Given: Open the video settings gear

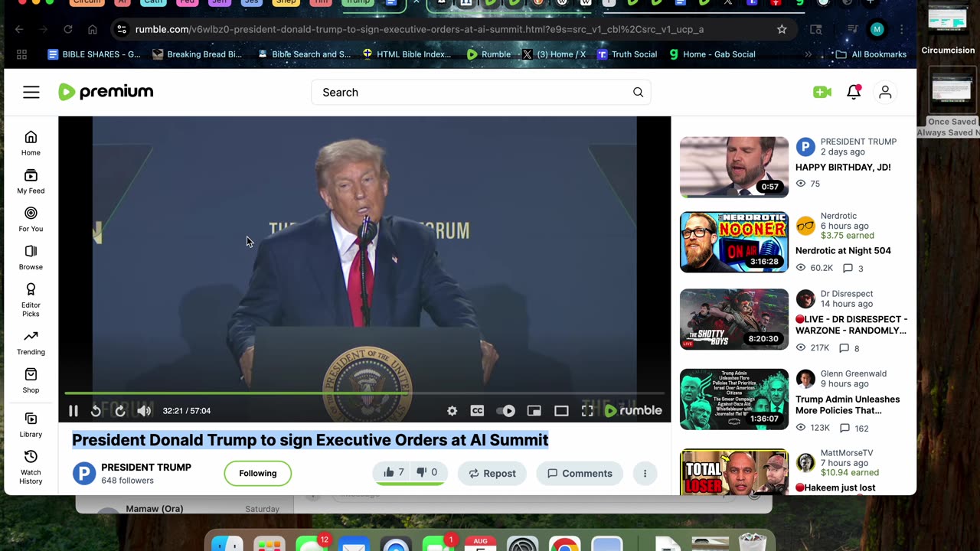Looking at the screenshot, I should point(452,411).
